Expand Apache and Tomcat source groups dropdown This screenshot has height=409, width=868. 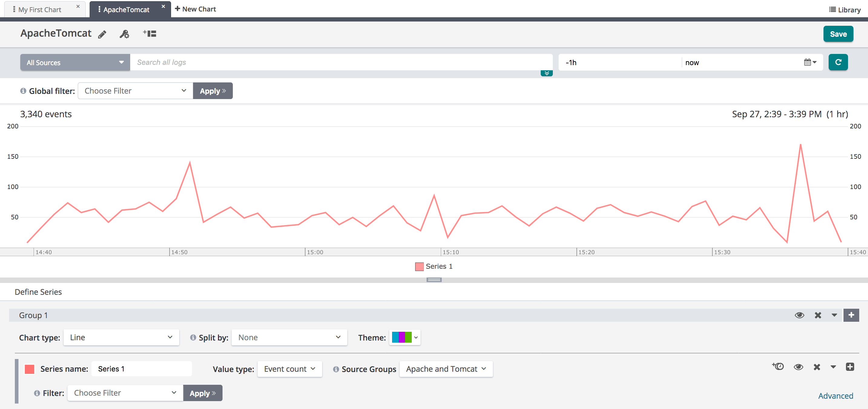click(x=445, y=369)
